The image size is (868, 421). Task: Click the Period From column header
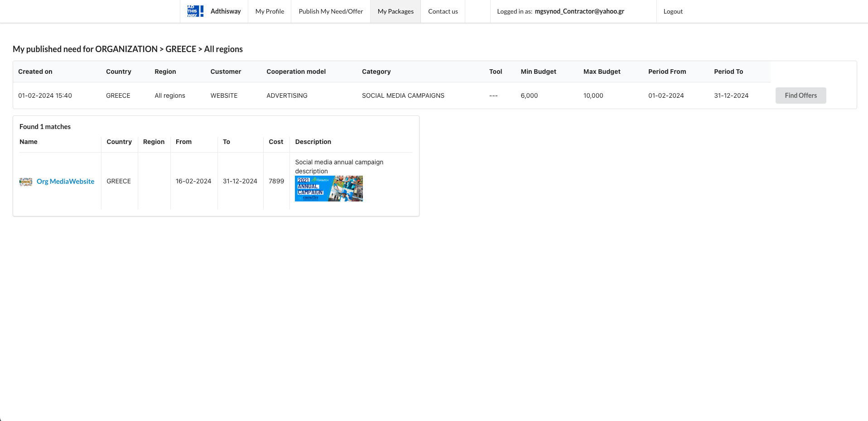pyautogui.click(x=667, y=72)
